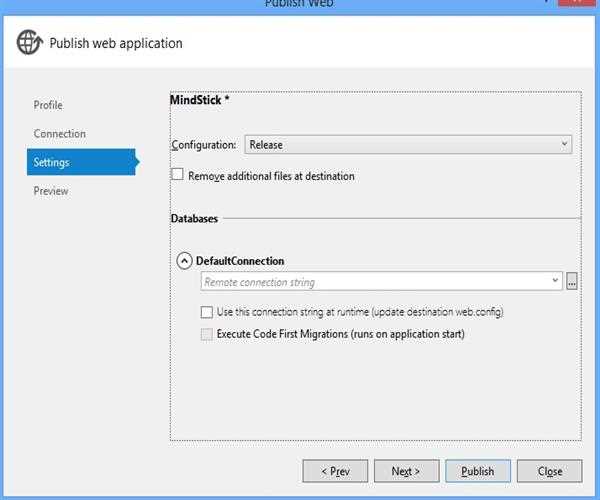Viewport: 600px width, 500px height.
Task: Switch to the Profile step
Action: pos(48,105)
